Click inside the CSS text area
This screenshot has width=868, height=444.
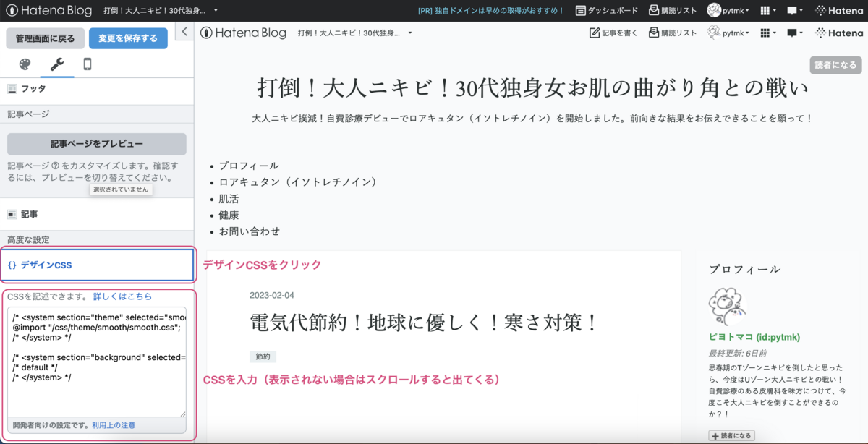(97, 362)
